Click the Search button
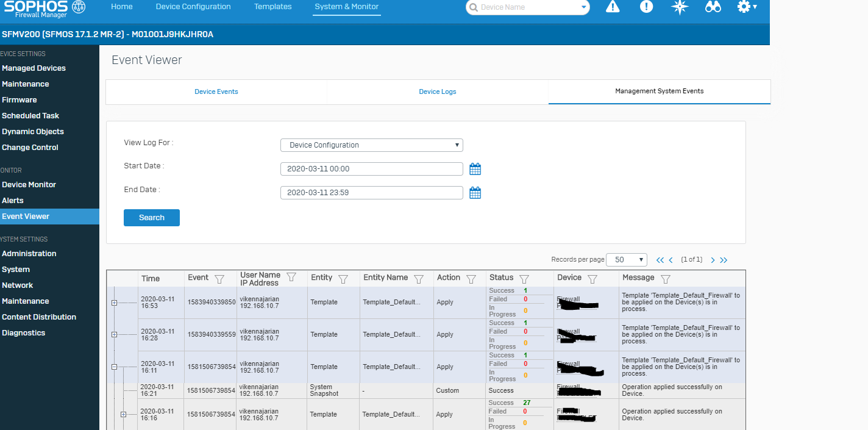 point(152,218)
